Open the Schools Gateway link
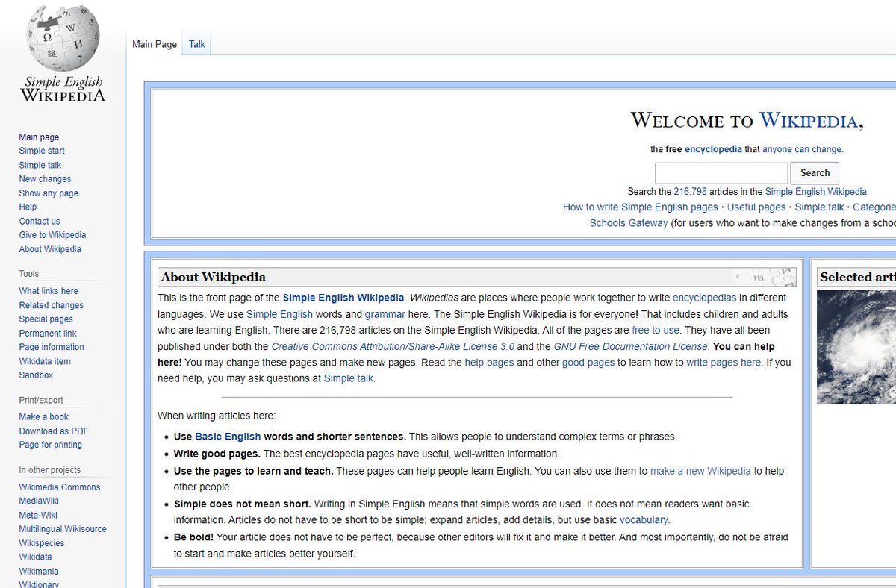The height and width of the screenshot is (588, 896). click(x=629, y=223)
